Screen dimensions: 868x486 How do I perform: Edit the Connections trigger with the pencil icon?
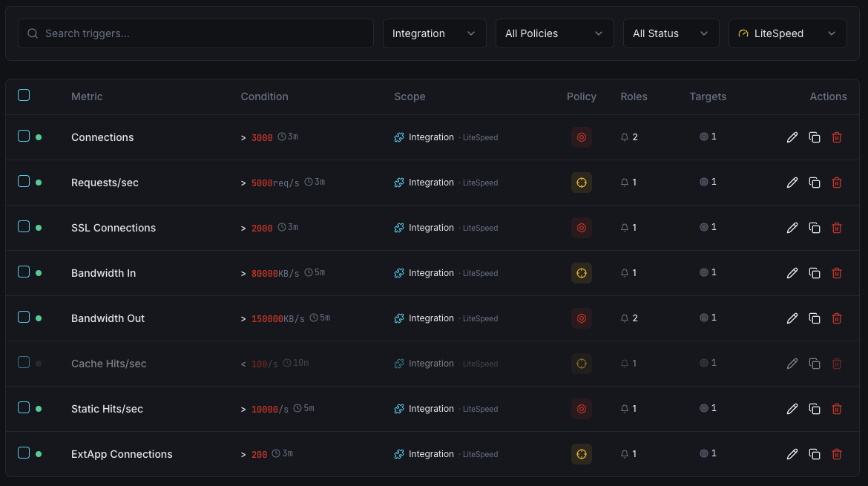pyautogui.click(x=792, y=137)
